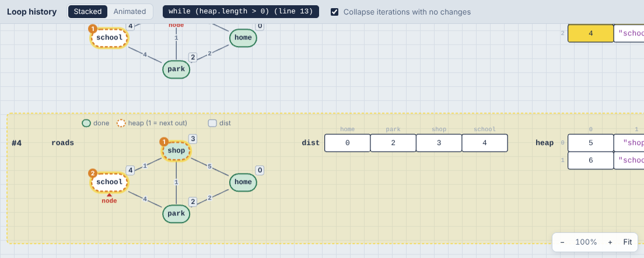Click edge weight 4 between #4 school and park
The height and width of the screenshot is (258, 644).
pyautogui.click(x=145, y=199)
